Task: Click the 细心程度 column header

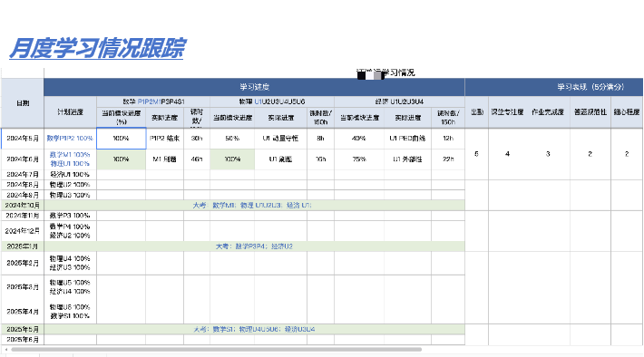Action: coord(627,112)
